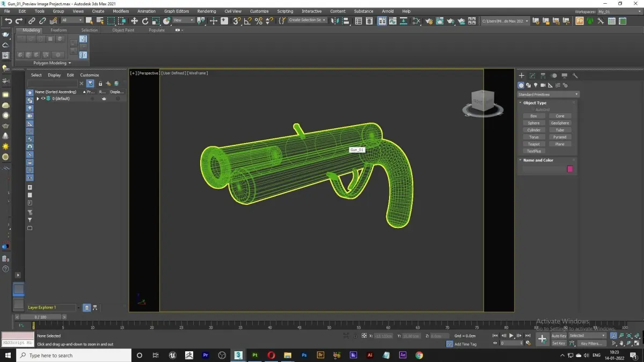Click the GeoSphere primitive button
Screen dimensions: 644x362
tap(560, 123)
